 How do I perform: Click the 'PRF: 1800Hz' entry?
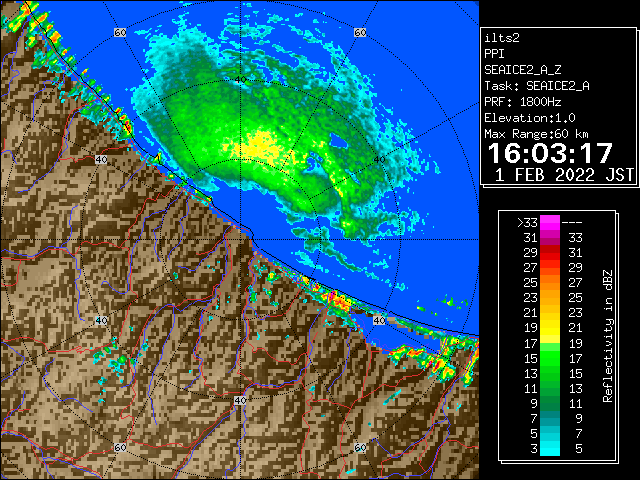tap(523, 102)
